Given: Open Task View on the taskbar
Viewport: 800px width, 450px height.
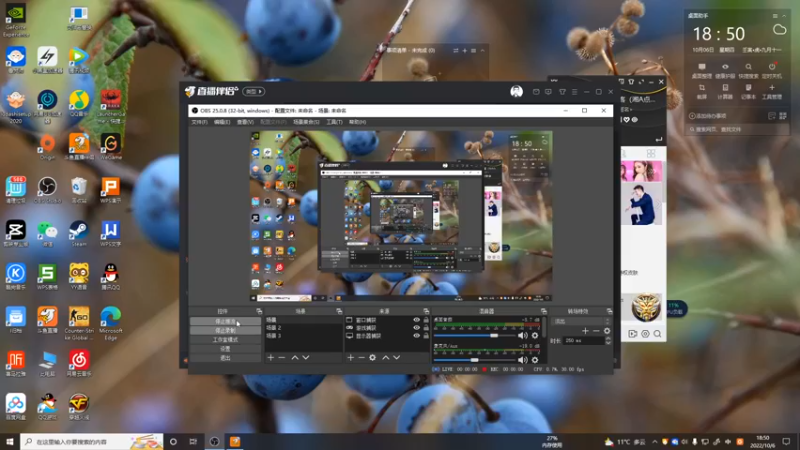Looking at the screenshot, I should point(193,442).
